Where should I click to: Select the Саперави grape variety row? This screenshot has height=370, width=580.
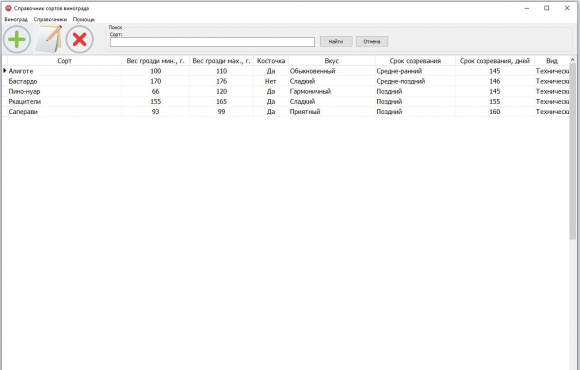coord(286,111)
